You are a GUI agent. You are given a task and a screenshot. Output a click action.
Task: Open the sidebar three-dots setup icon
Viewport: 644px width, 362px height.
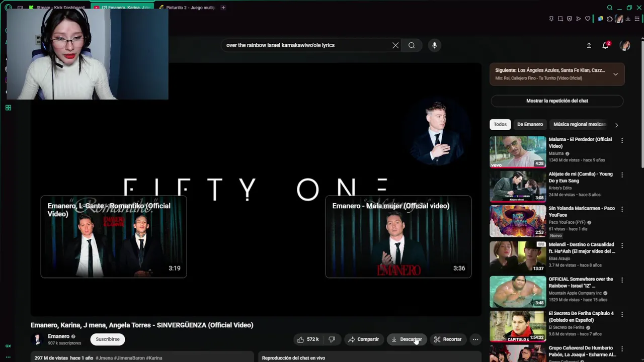click(x=8, y=357)
